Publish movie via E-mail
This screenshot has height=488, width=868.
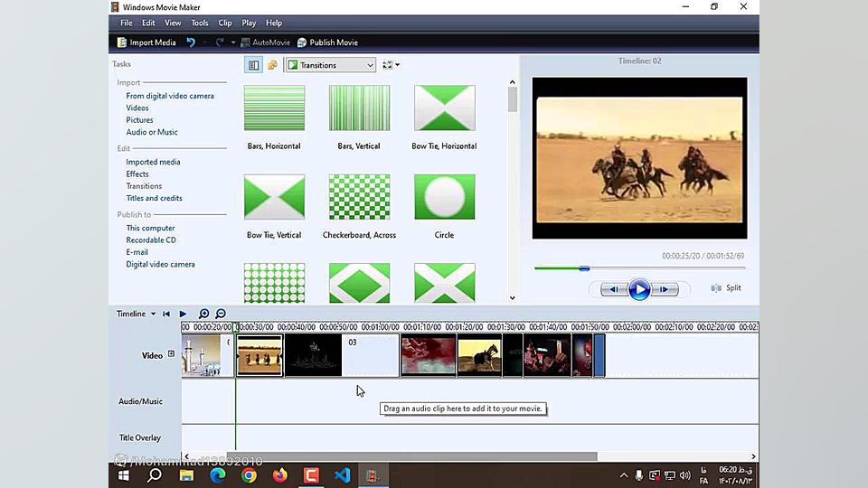pos(137,252)
